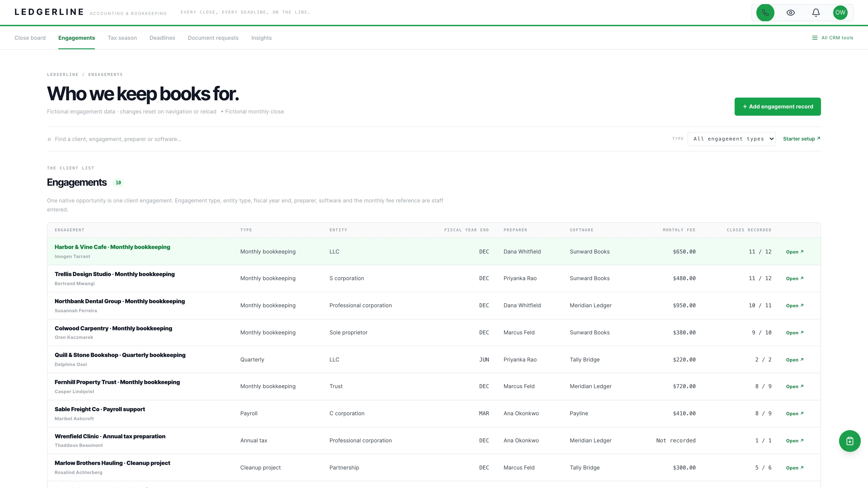Select the Engagements tab

76,38
